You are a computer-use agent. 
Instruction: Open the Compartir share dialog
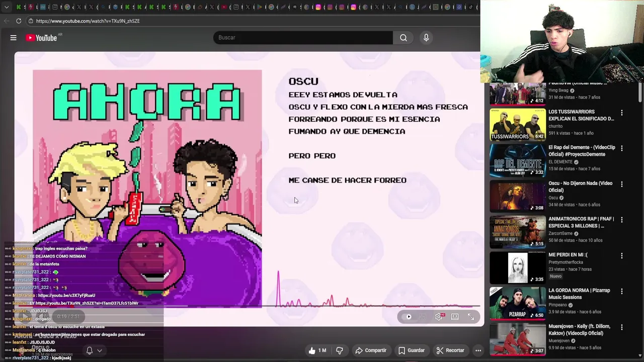click(371, 350)
